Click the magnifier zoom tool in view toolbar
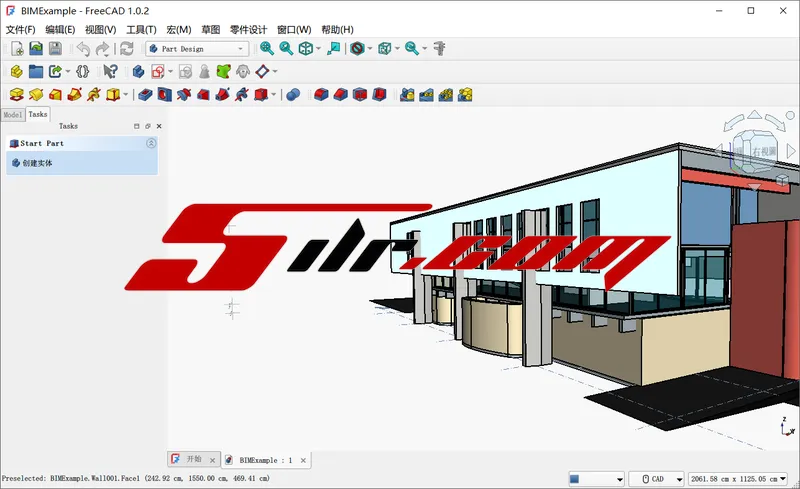 click(412, 48)
